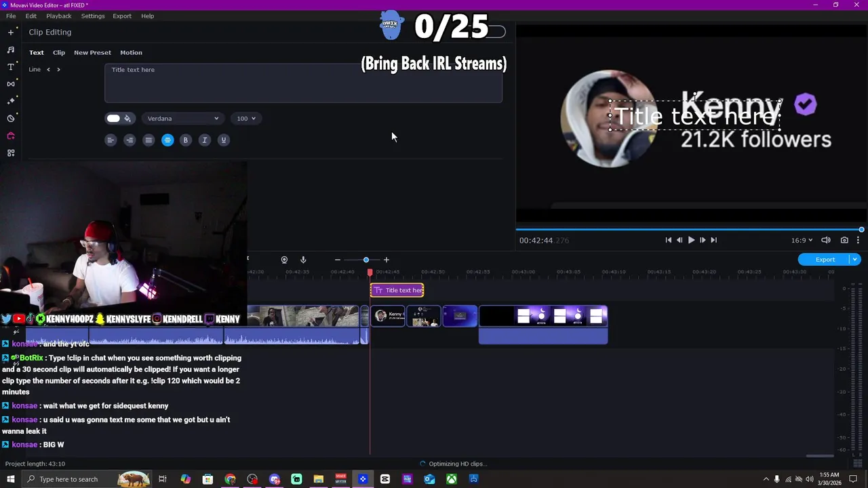Step forward one frame
The image size is (868, 488).
coord(703,240)
